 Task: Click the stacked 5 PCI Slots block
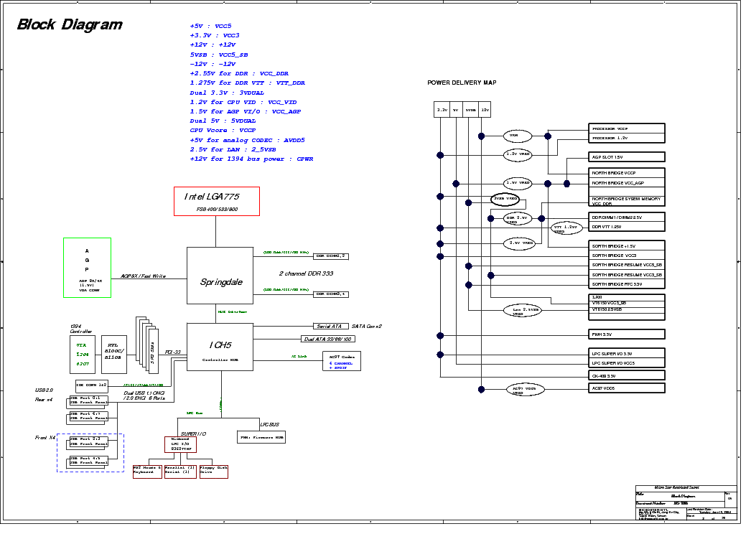[x=147, y=344]
